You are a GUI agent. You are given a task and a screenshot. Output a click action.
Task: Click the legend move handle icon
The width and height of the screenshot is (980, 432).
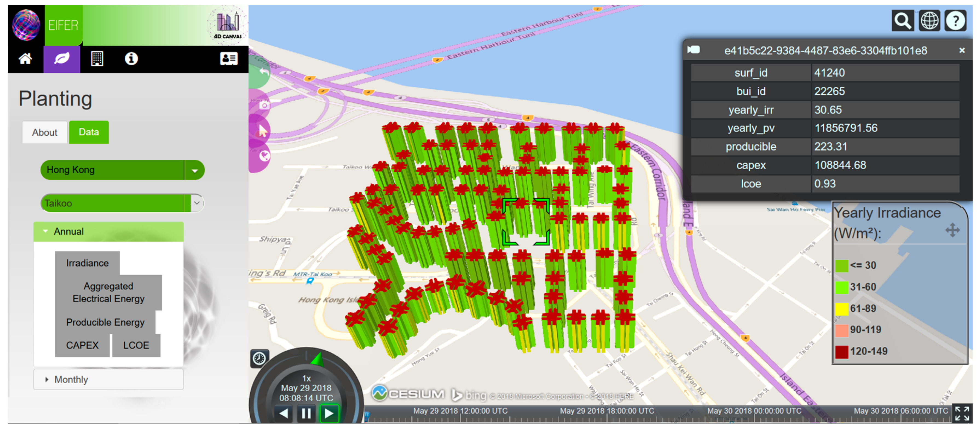tap(952, 230)
